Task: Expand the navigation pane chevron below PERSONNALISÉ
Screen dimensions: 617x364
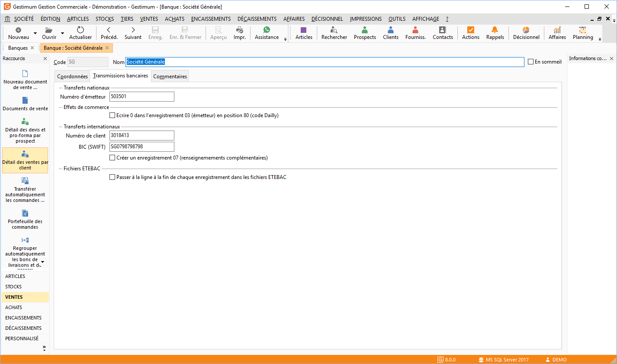Action: pos(44,348)
